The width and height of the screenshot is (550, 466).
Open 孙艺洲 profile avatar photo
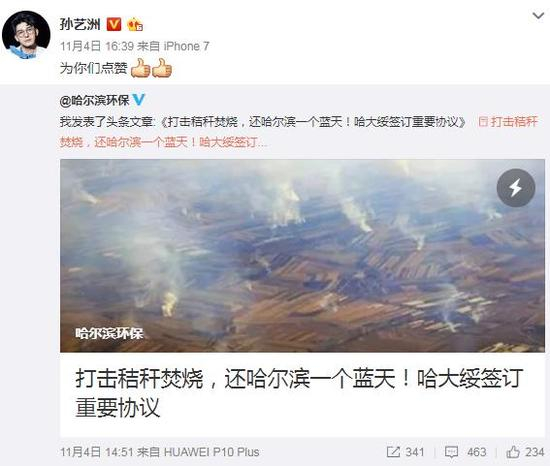[x=26, y=35]
